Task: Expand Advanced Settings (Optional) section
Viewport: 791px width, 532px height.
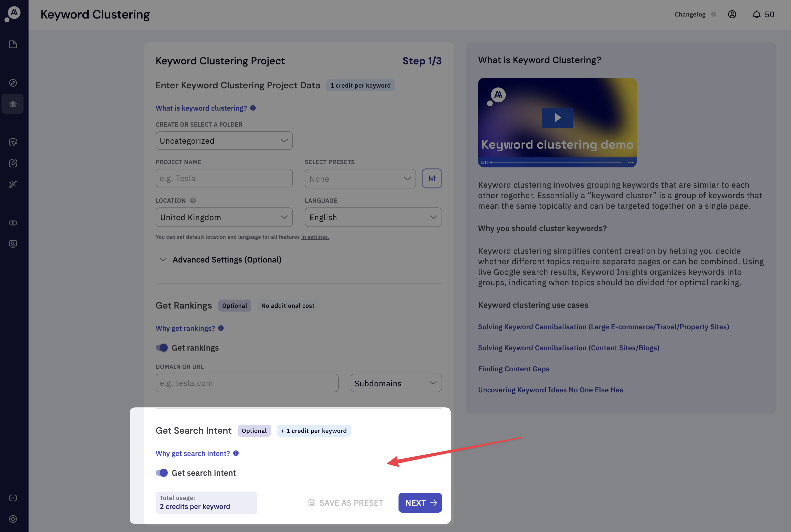Action: (227, 259)
